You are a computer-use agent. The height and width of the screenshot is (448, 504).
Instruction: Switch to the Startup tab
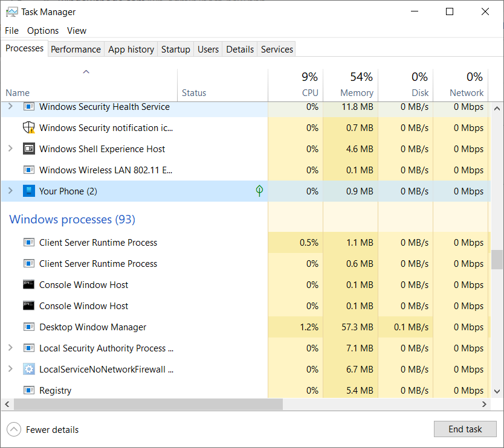175,49
